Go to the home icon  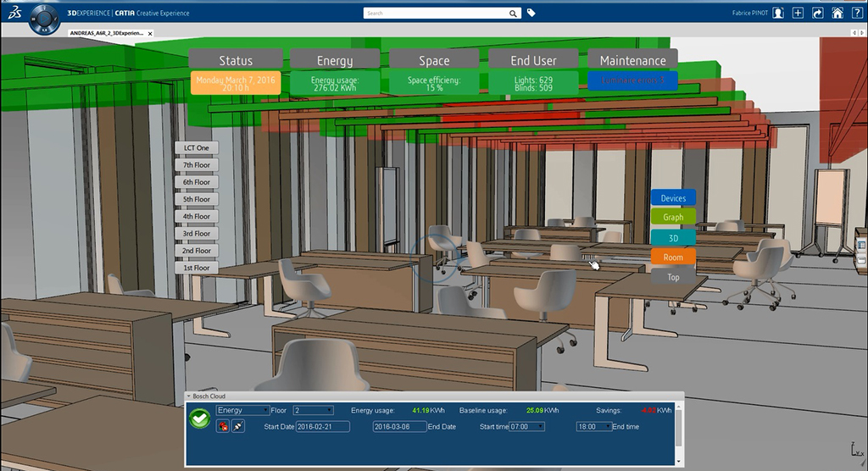(x=837, y=14)
